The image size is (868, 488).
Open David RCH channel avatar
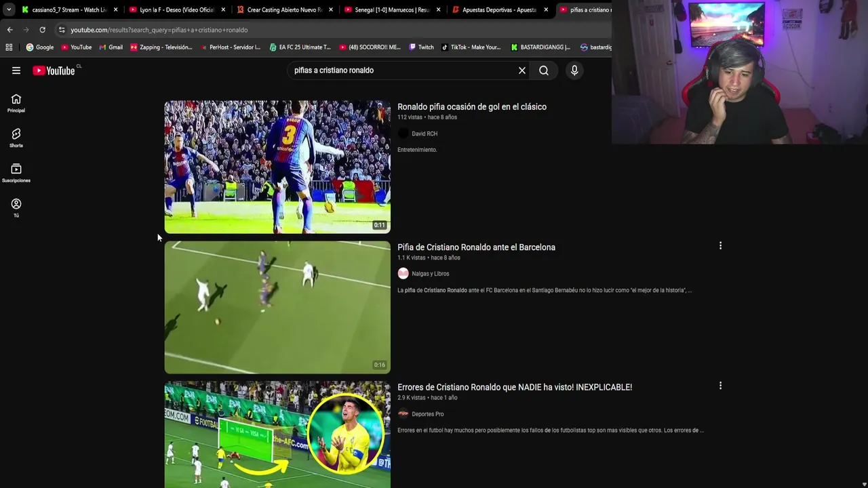point(403,134)
